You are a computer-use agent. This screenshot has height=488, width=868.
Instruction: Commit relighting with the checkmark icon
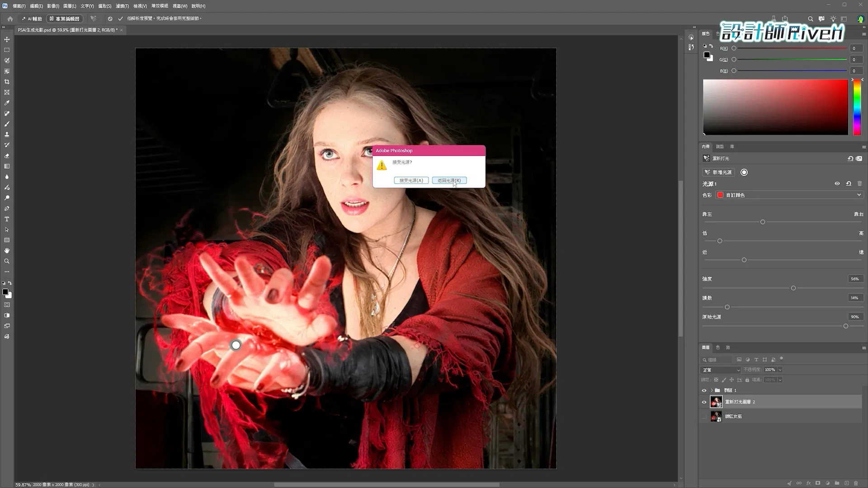(x=120, y=19)
